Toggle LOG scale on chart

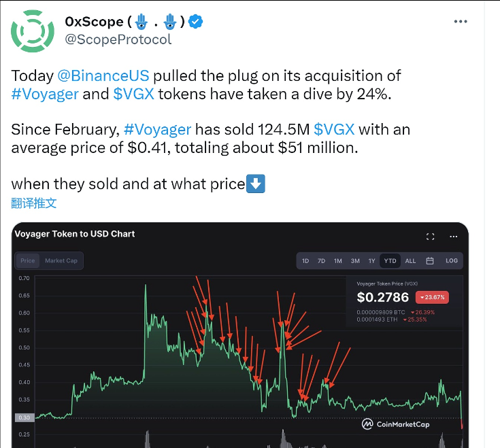[x=452, y=261]
